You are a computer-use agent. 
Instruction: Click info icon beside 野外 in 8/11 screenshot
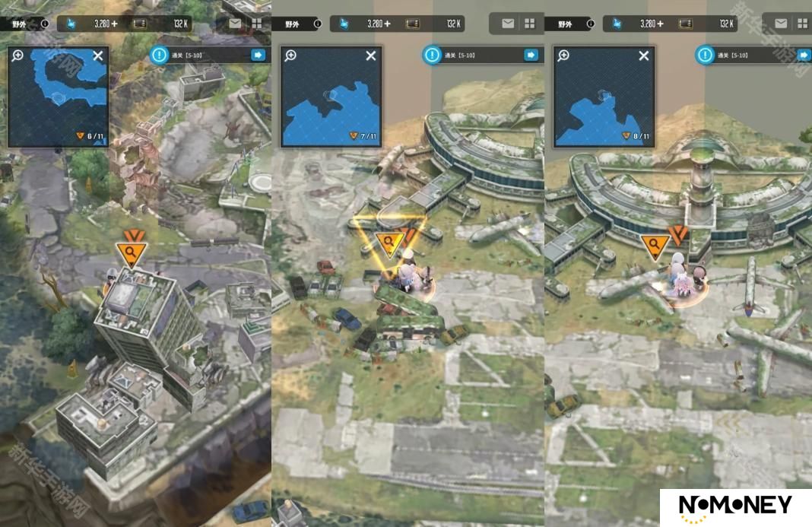591,24
